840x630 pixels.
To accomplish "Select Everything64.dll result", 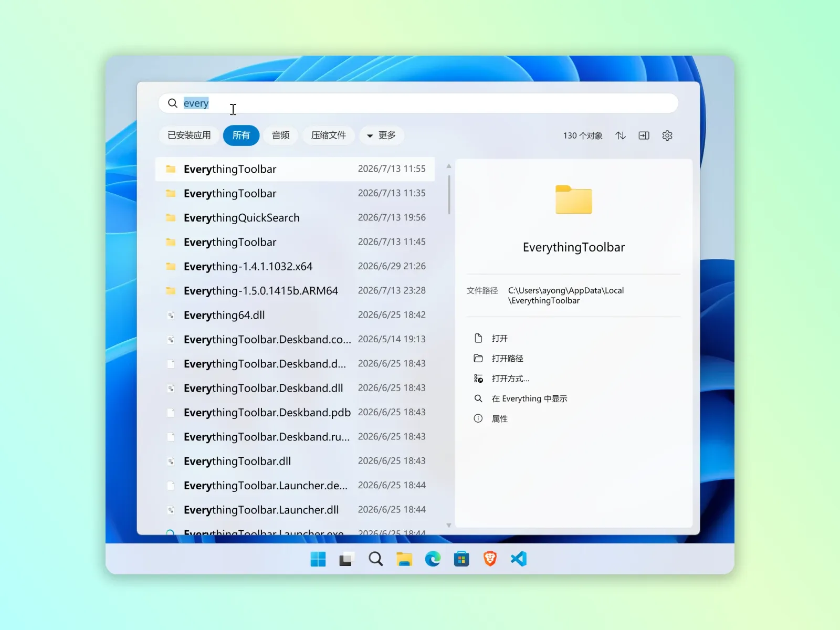I will coord(295,315).
